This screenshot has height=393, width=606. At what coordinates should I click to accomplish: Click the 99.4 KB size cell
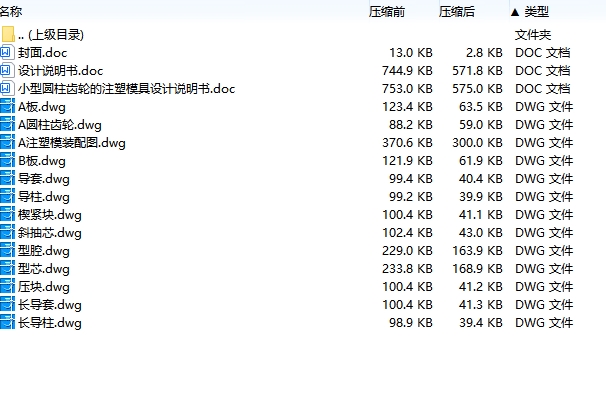coord(411,179)
